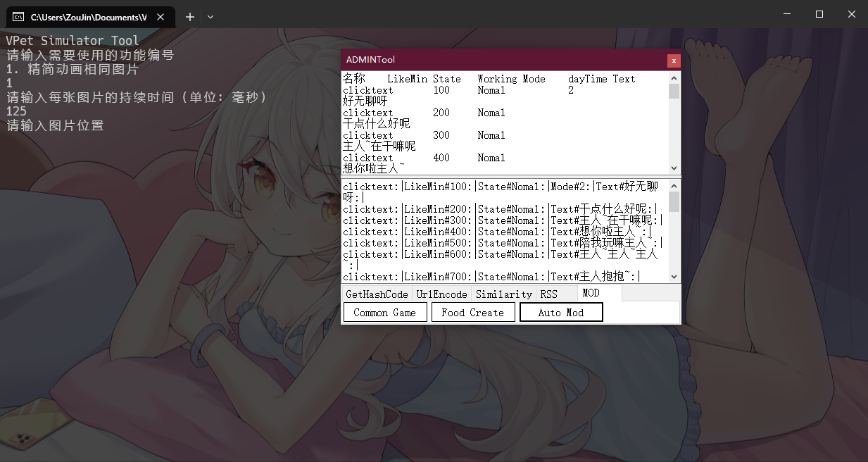This screenshot has width=868, height=462.
Task: Click LikeMin value 100 in upper list
Action: 441,90
